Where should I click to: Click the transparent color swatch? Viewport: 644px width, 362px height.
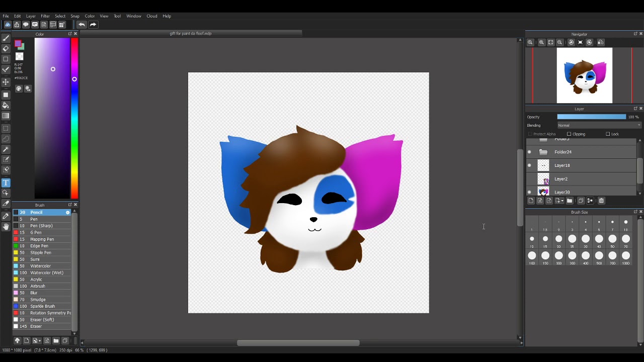click(20, 57)
